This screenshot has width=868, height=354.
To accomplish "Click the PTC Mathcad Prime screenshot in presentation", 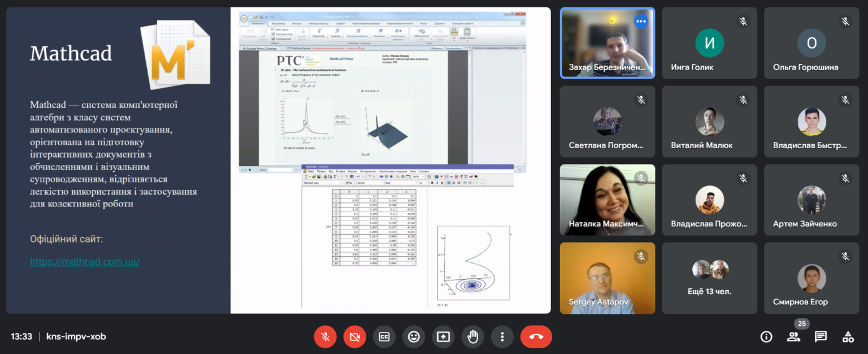I will coord(382,92).
